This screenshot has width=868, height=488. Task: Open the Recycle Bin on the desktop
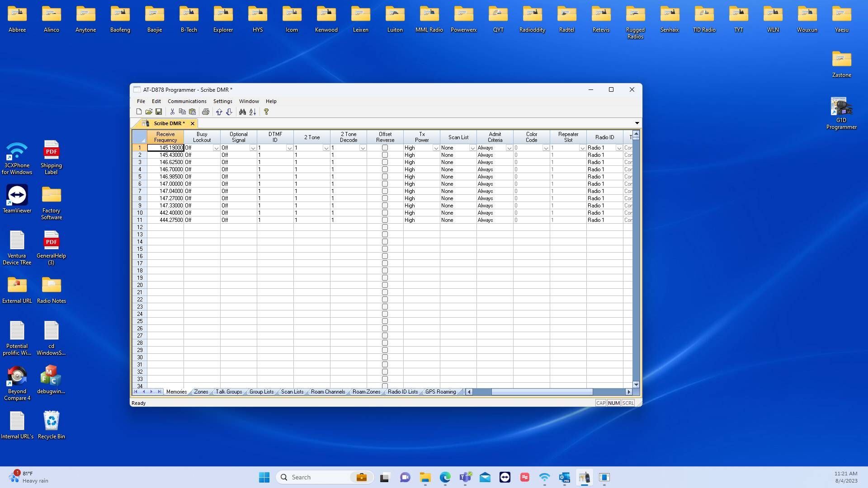tap(52, 425)
